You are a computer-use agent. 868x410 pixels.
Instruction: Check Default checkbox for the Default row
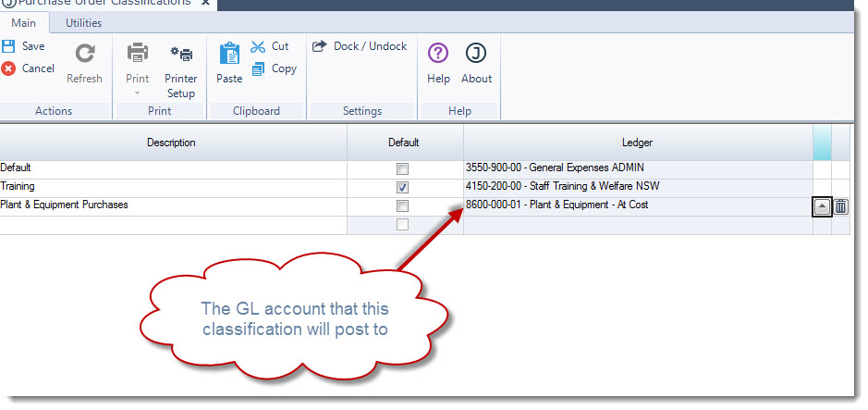[x=403, y=169]
